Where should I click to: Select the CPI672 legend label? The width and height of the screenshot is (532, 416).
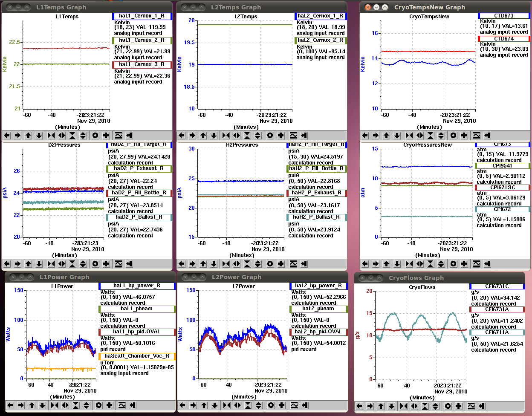click(503, 209)
